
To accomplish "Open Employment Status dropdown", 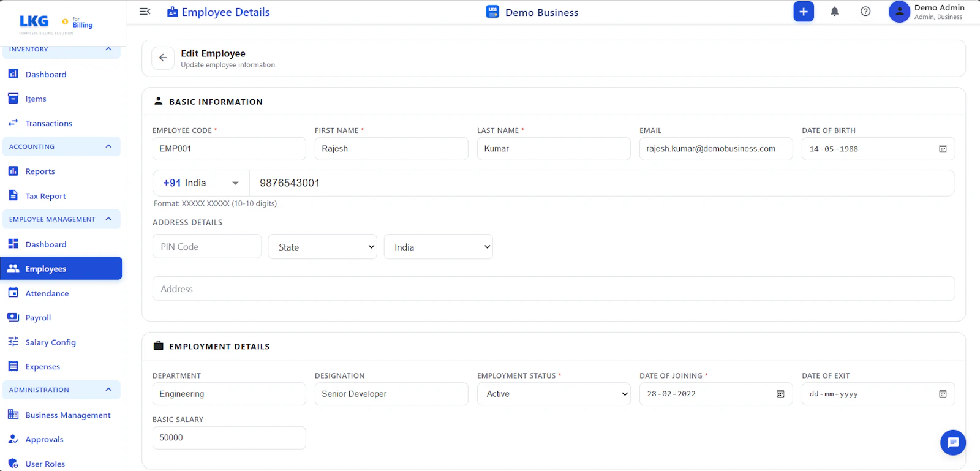I will [x=554, y=394].
